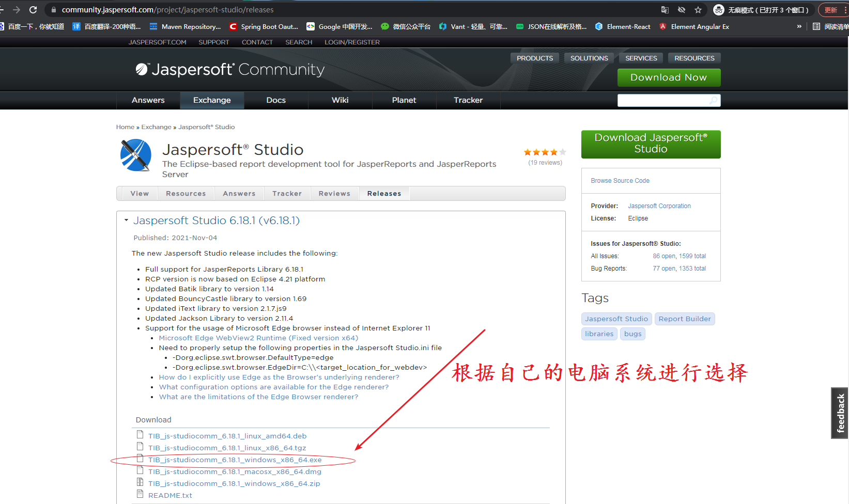The height and width of the screenshot is (504, 849).
Task: Click the Download Now button
Action: click(669, 77)
